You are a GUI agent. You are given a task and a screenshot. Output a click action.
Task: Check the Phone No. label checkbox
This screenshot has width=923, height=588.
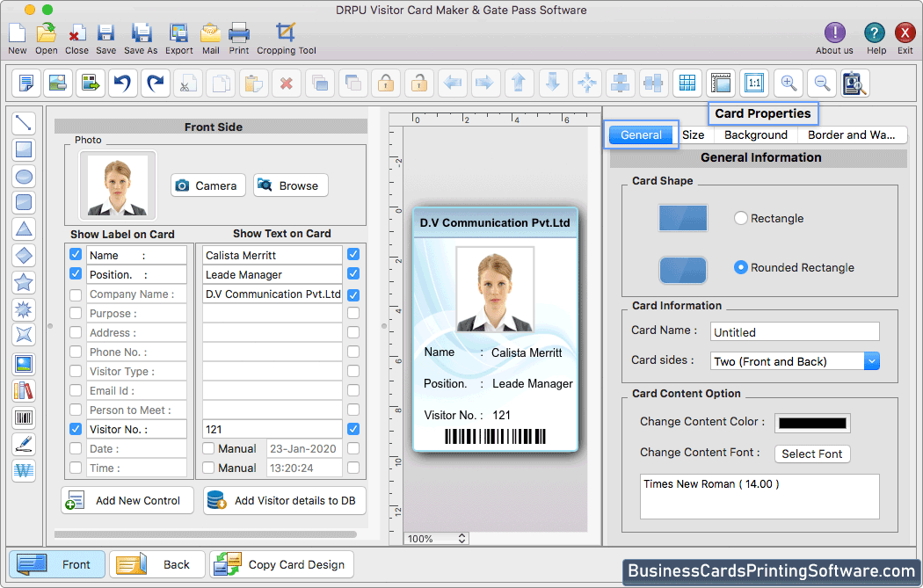76,352
